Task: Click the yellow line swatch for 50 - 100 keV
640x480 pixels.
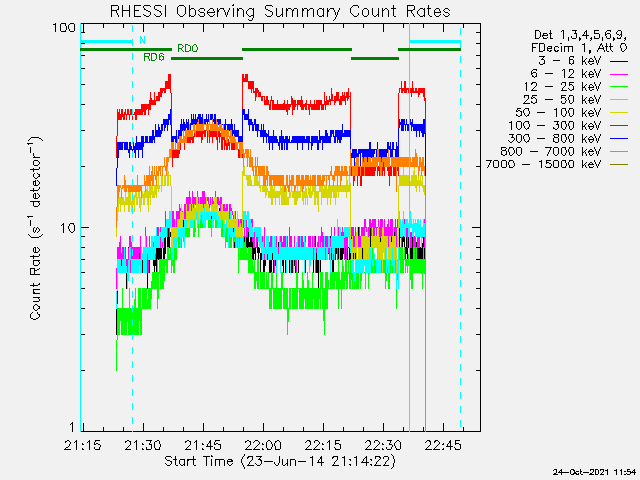Action: [x=619, y=113]
